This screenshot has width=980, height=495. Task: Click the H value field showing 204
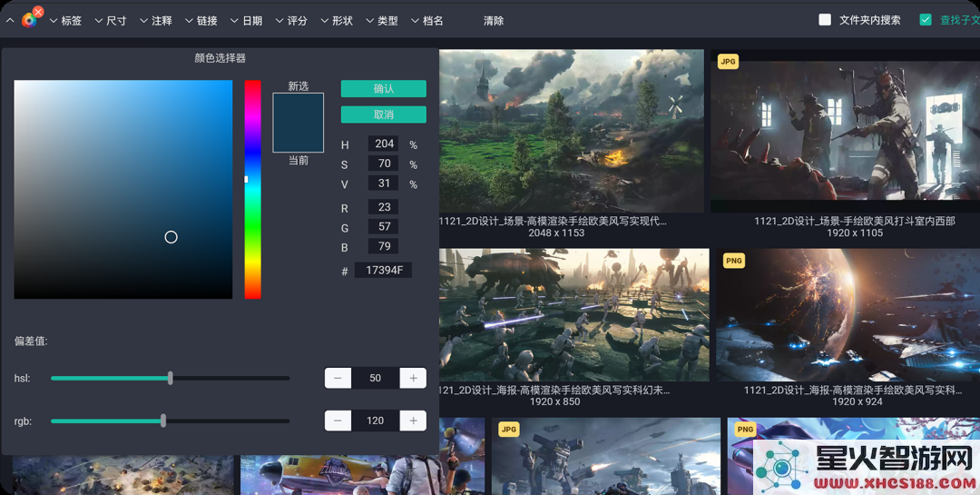384,144
